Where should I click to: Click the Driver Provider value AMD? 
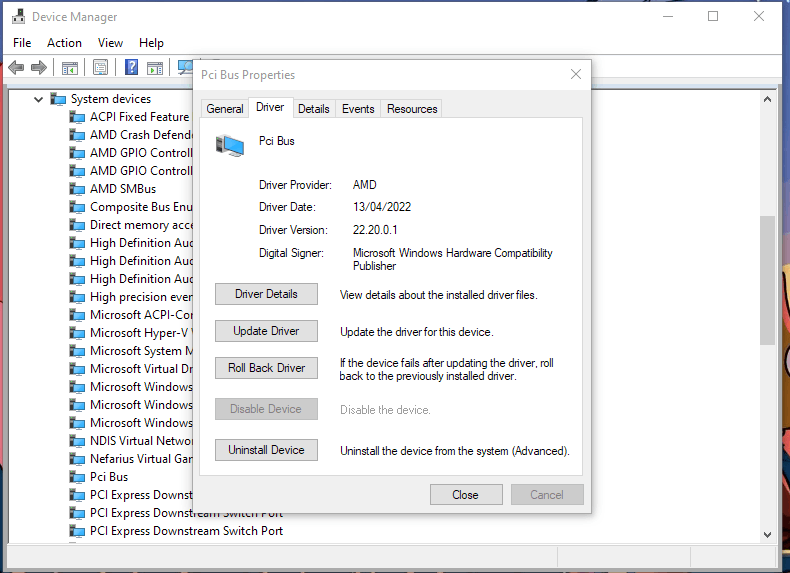[x=365, y=185]
